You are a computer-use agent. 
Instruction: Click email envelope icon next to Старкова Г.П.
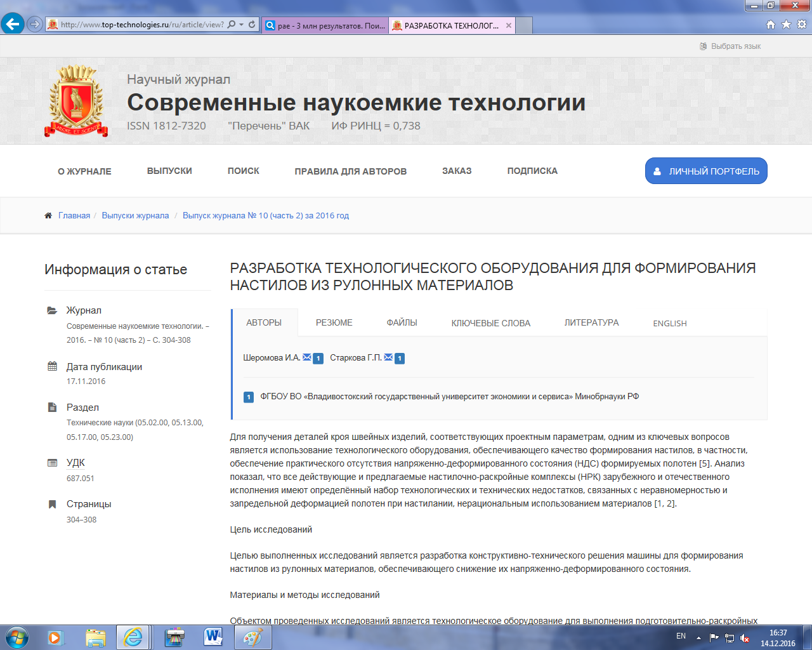pos(388,357)
